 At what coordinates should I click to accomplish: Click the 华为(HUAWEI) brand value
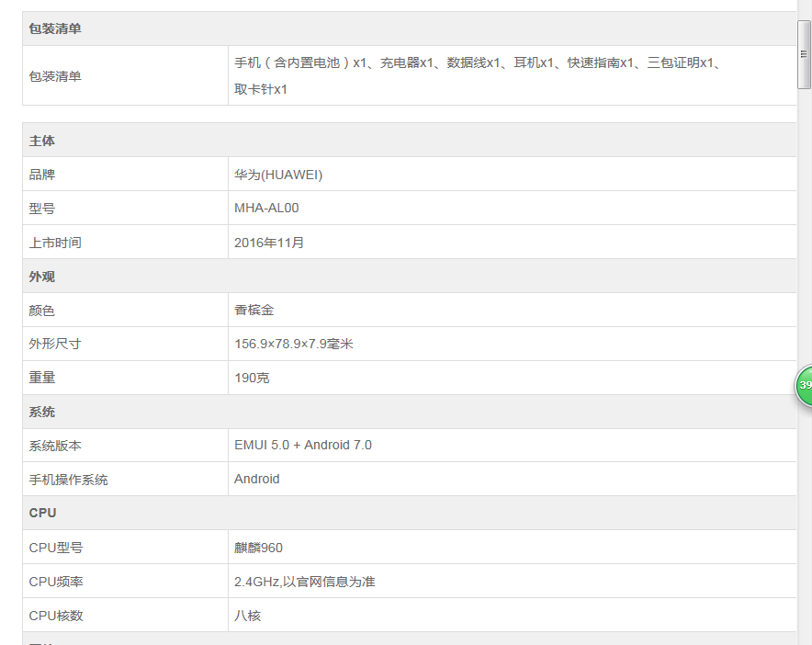click(278, 175)
